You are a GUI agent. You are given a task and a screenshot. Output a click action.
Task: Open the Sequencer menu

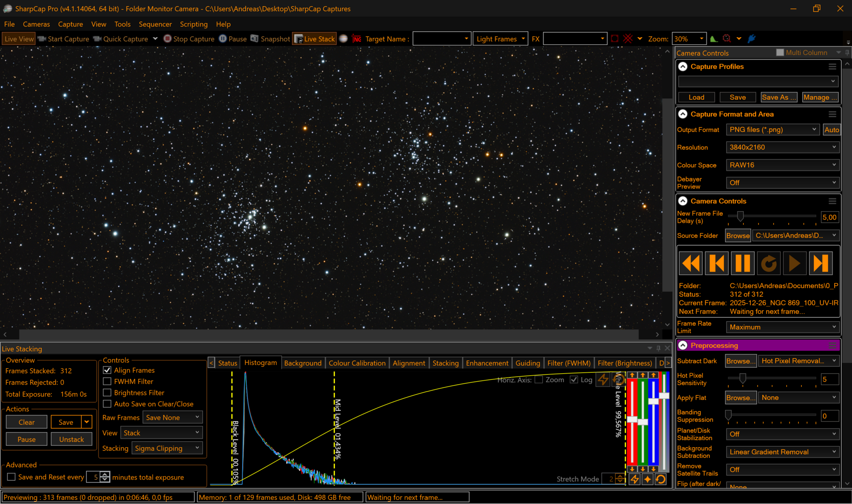click(155, 24)
